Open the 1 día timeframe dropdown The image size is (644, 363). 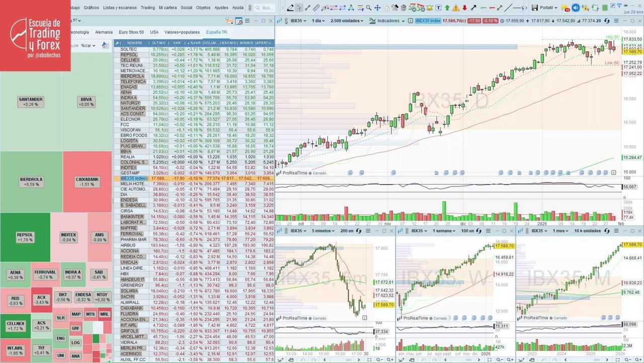(x=319, y=21)
